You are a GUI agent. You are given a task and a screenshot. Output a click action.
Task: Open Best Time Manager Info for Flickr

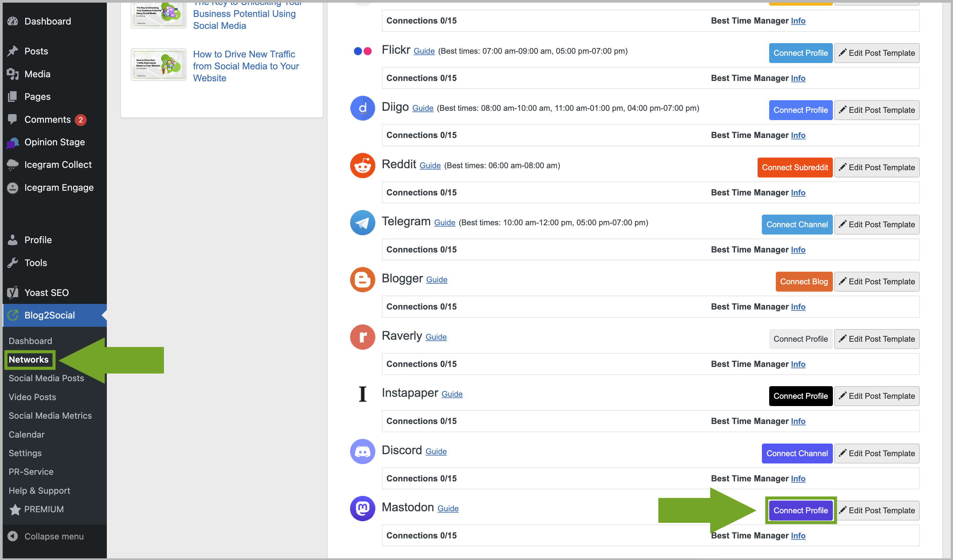(x=798, y=78)
